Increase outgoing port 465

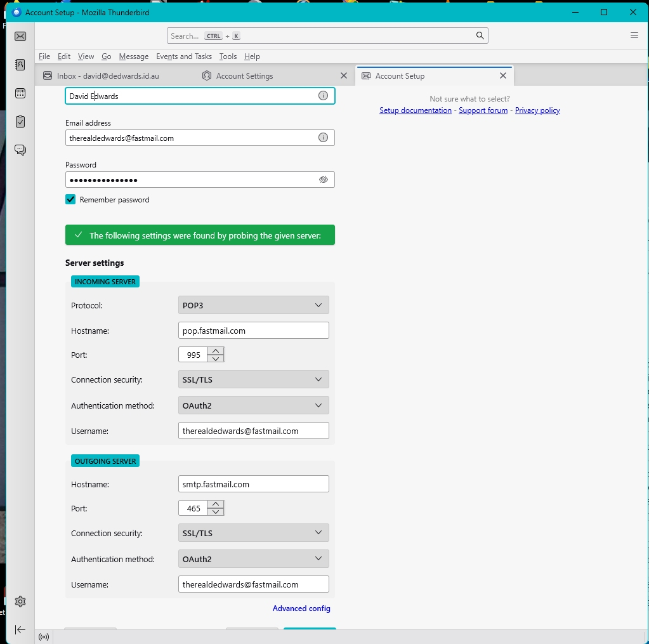(216, 504)
